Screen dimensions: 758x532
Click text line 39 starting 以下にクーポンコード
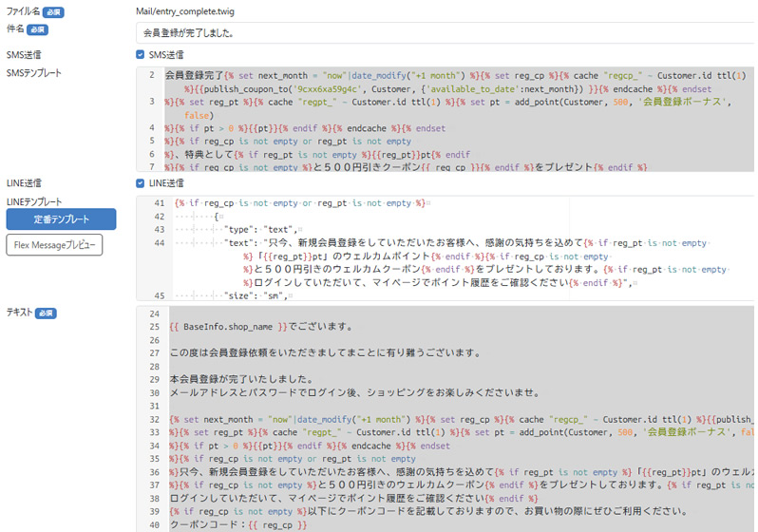tap(428, 511)
